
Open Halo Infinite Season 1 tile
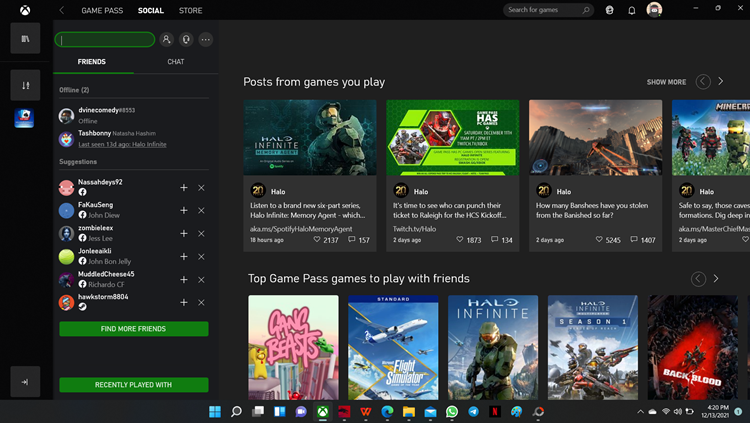[x=593, y=347]
